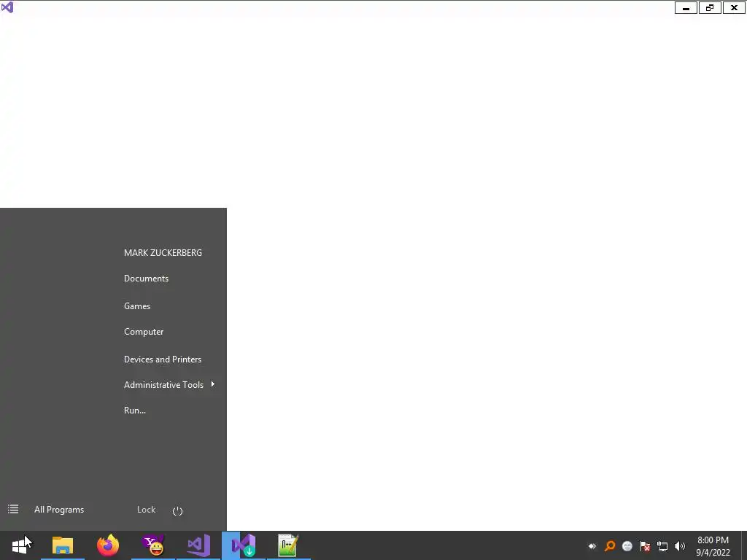
Task: Click the list icon beside All Programs
Action: pyautogui.click(x=13, y=510)
